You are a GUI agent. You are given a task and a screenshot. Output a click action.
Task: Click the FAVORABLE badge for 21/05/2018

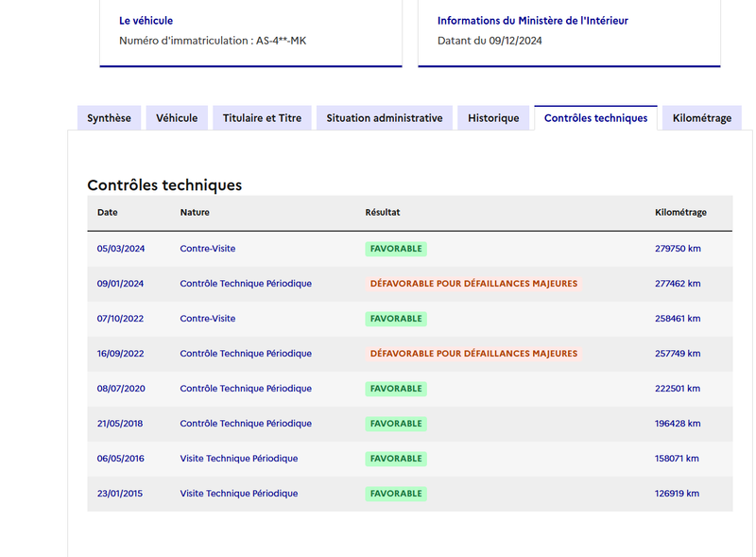tap(396, 424)
